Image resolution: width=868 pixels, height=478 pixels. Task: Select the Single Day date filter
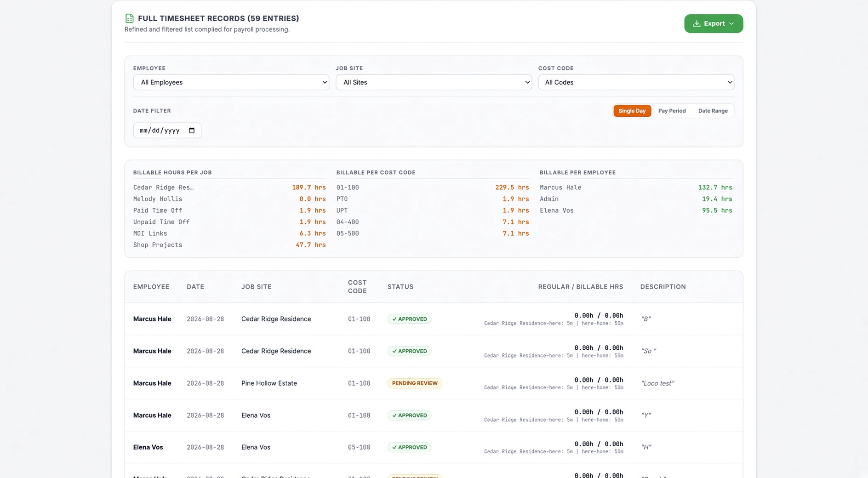point(632,111)
